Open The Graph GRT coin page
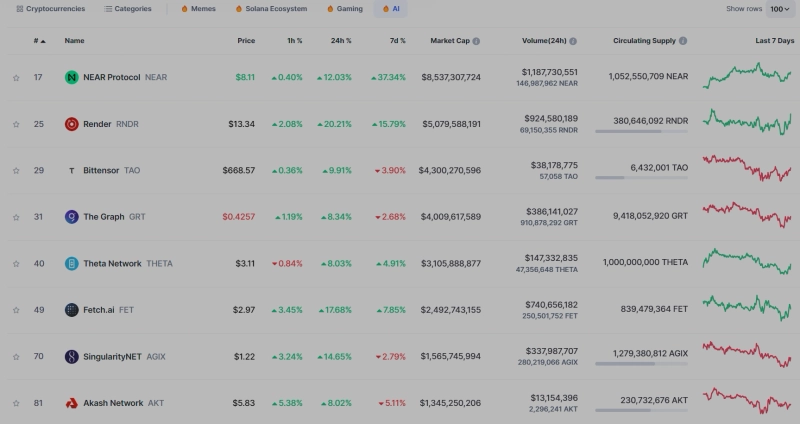Viewport: 800px width, 424px height. 104,217
